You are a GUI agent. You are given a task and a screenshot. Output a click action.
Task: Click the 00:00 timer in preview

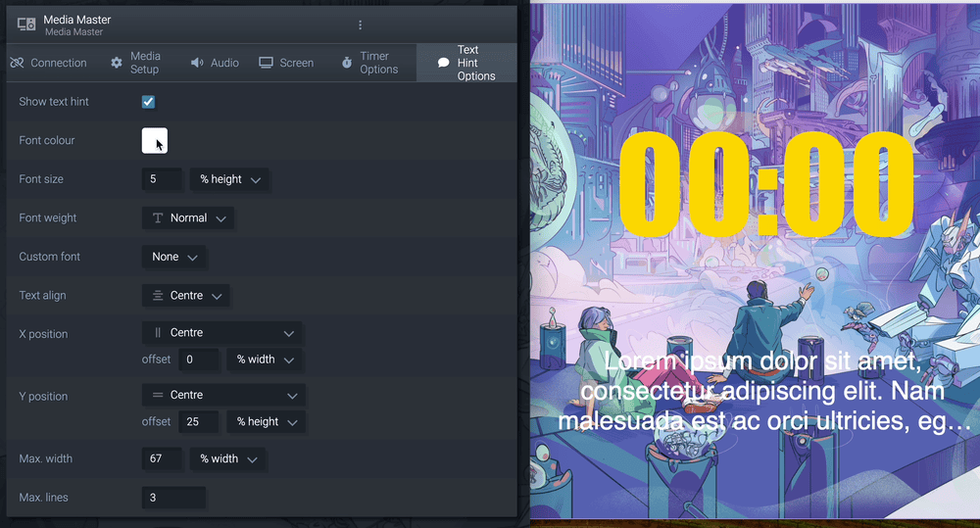pos(766,184)
